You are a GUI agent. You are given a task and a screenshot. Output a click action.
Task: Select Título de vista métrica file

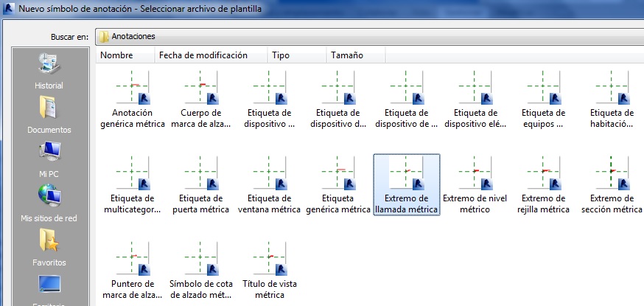[270, 260]
